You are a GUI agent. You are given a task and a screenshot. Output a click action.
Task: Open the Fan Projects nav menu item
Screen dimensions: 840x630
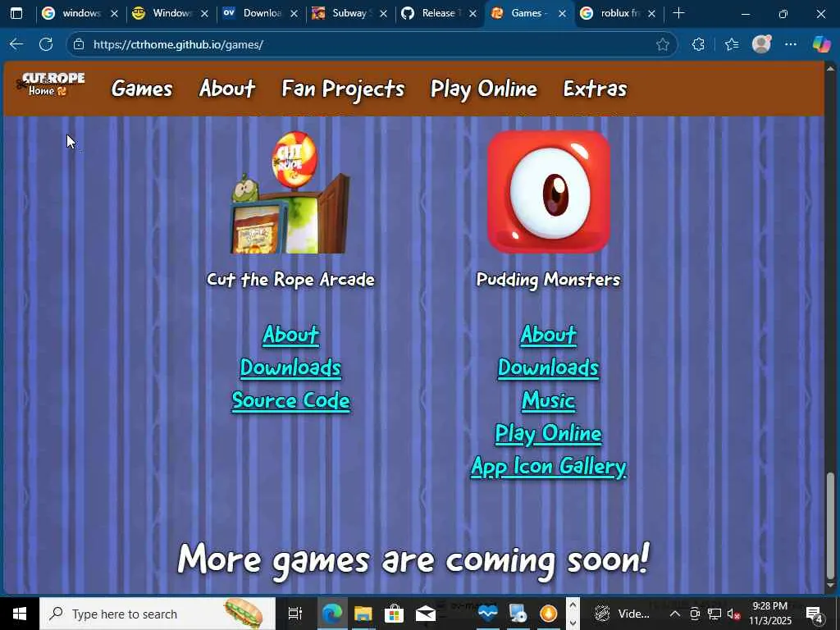click(343, 89)
